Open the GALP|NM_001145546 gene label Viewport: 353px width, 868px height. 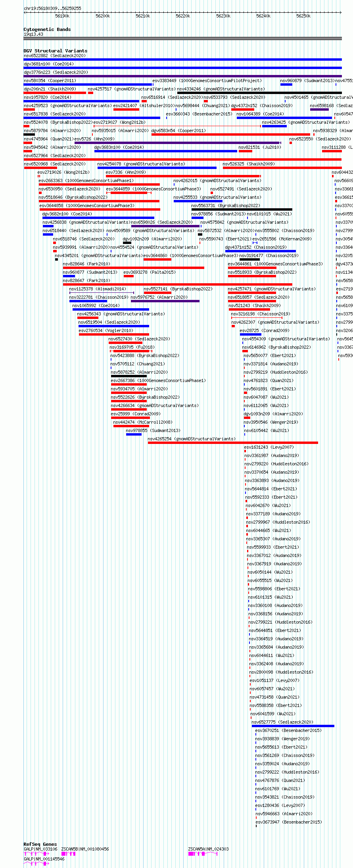44,859
